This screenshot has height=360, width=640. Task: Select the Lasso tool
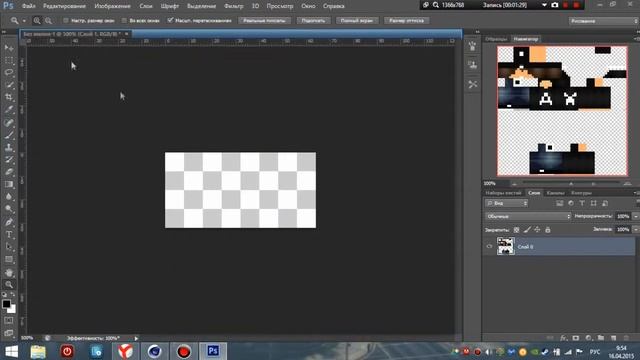pos(9,73)
